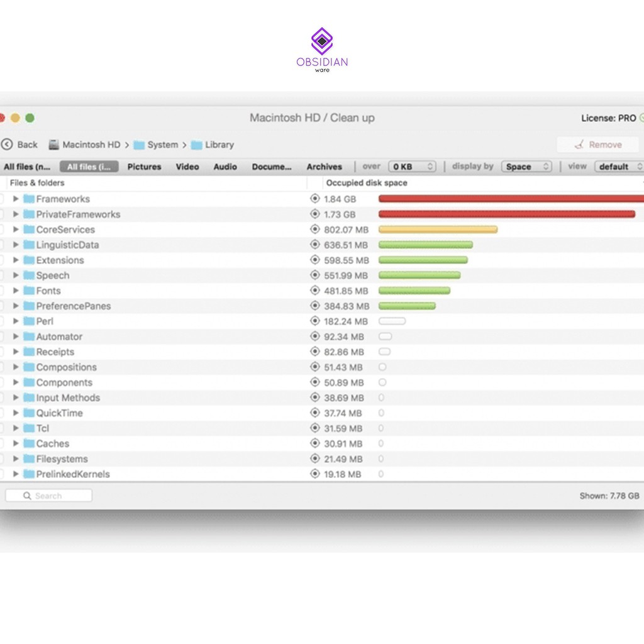Click the Macintosh HD drive icon in breadcrumb

point(54,145)
